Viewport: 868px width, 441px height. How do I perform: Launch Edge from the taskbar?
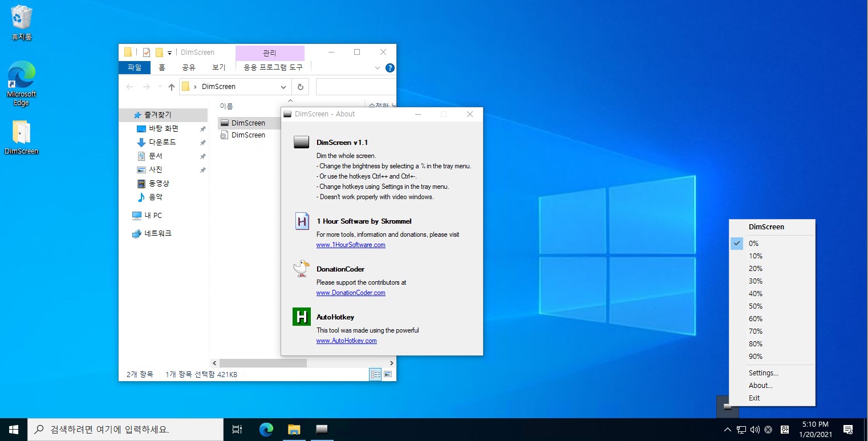pyautogui.click(x=266, y=429)
